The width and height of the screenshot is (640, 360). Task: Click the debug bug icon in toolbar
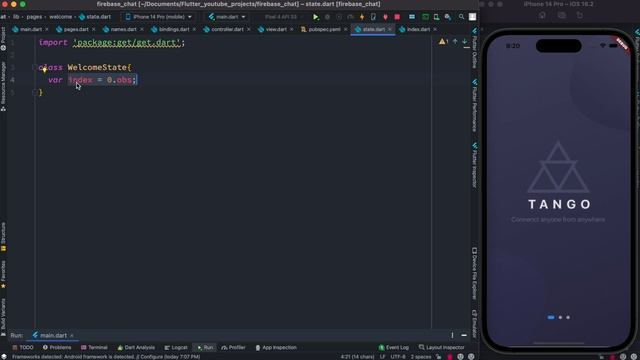(x=327, y=17)
